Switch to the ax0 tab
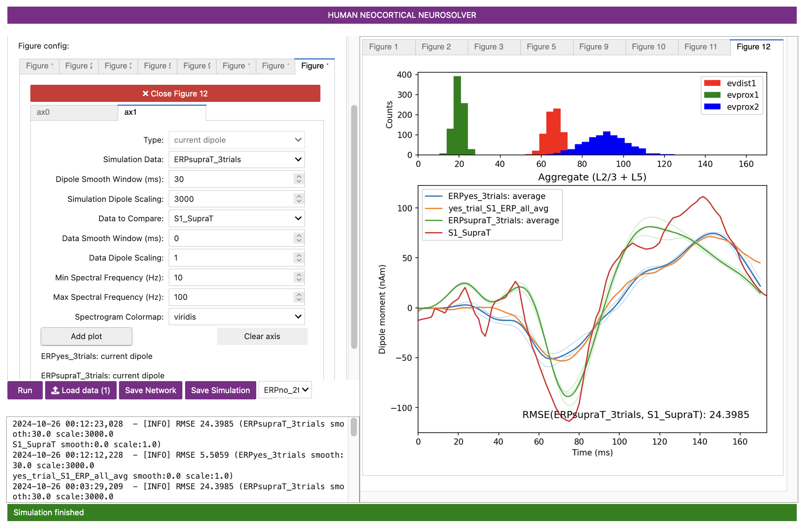 coord(74,112)
